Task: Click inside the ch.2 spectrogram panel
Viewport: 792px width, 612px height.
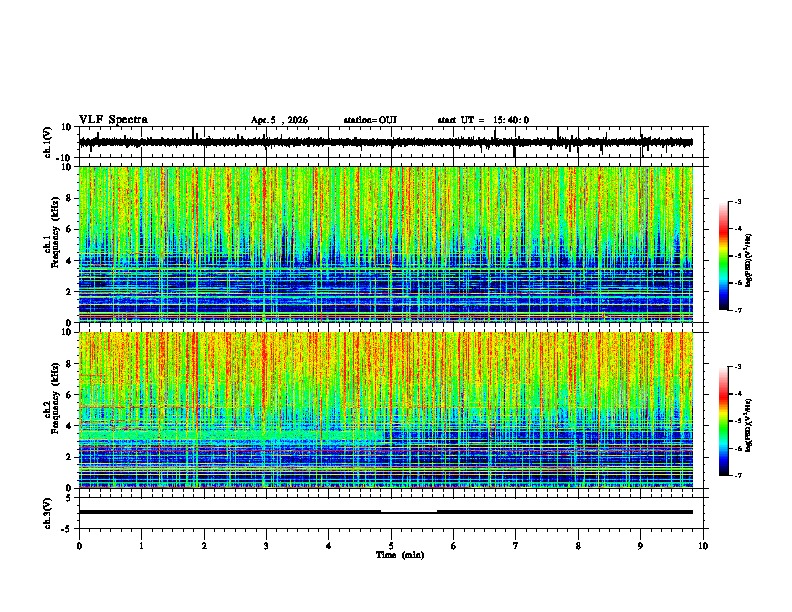Action: (386, 410)
